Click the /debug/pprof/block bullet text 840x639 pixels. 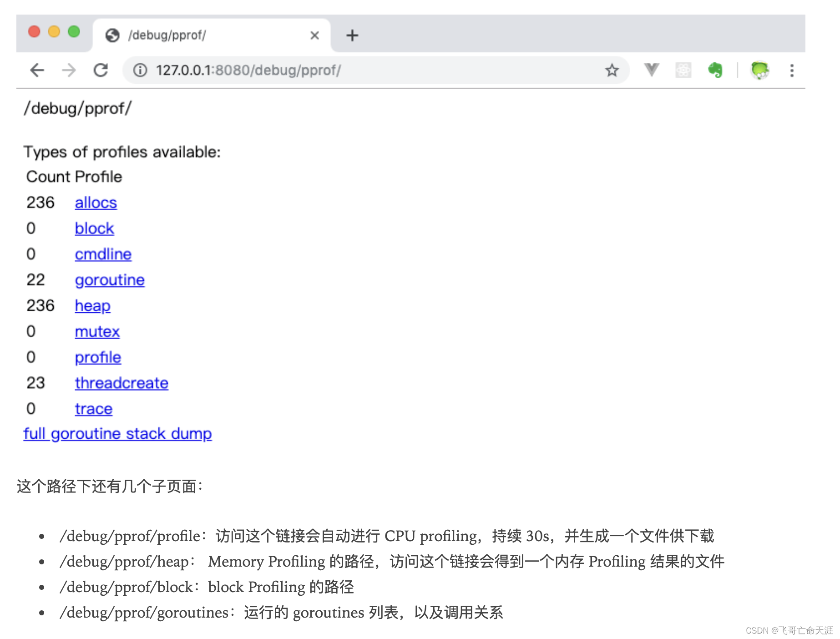pyautogui.click(x=207, y=587)
